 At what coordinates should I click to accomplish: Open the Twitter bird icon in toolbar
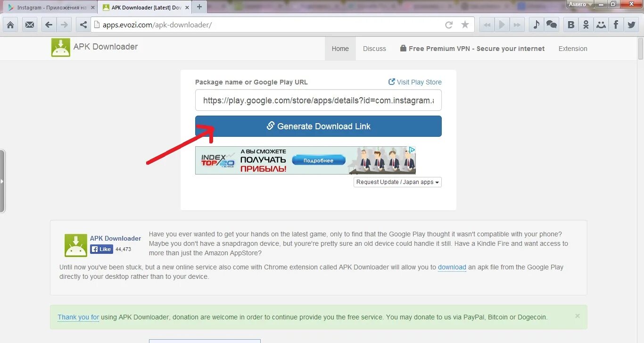(631, 25)
